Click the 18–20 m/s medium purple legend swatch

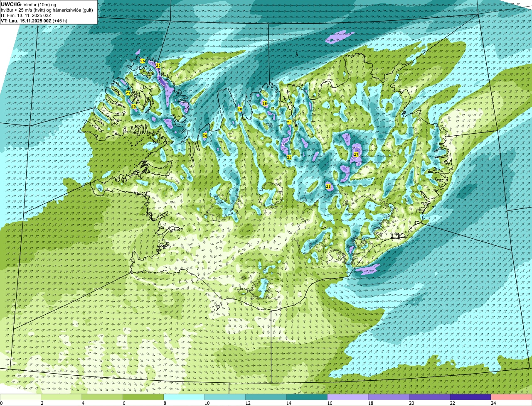click(x=389, y=397)
